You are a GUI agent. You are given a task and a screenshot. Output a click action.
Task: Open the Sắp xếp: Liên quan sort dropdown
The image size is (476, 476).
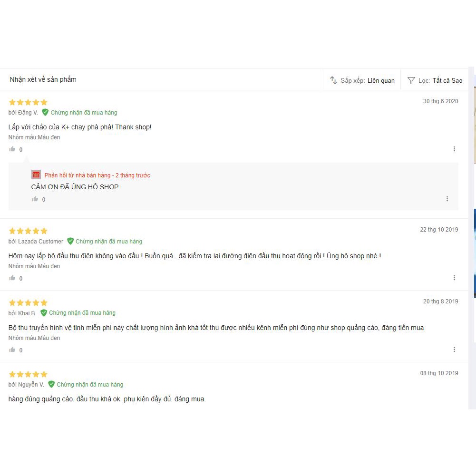tap(367, 81)
